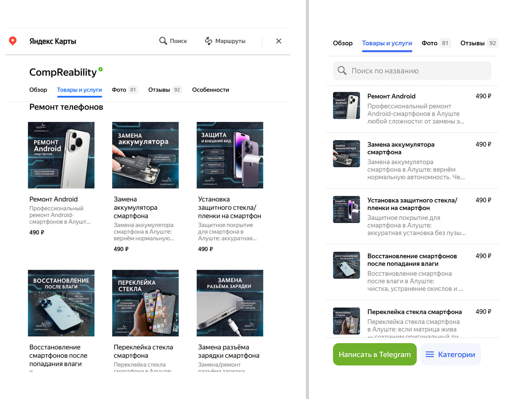Focus the Поиск по названию search field
Image resolution: width=532 pixels, height=399 pixels.
pos(412,71)
